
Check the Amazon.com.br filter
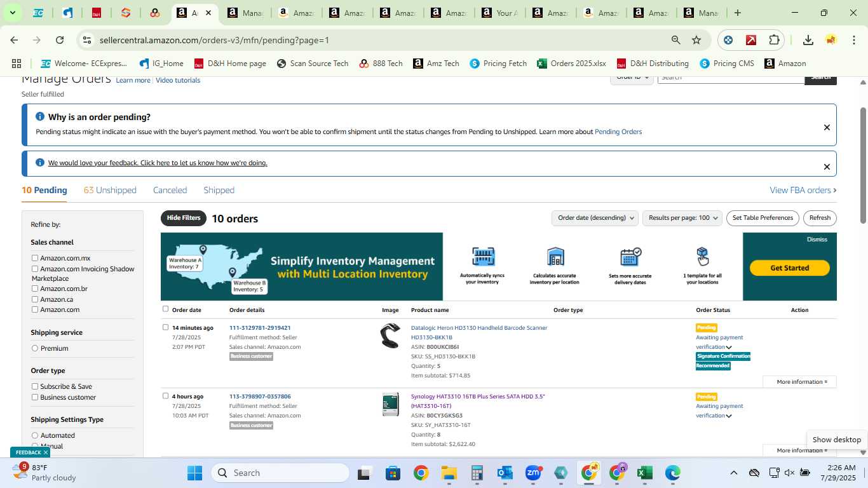coord(35,288)
